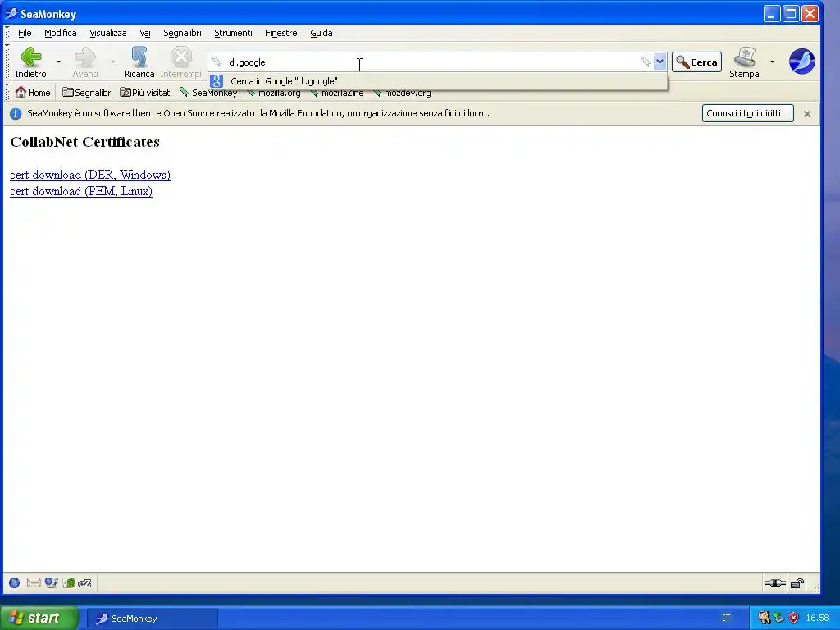Open the Stampa print options dropdown
Image resolution: width=840 pixels, height=630 pixels.
[x=772, y=62]
